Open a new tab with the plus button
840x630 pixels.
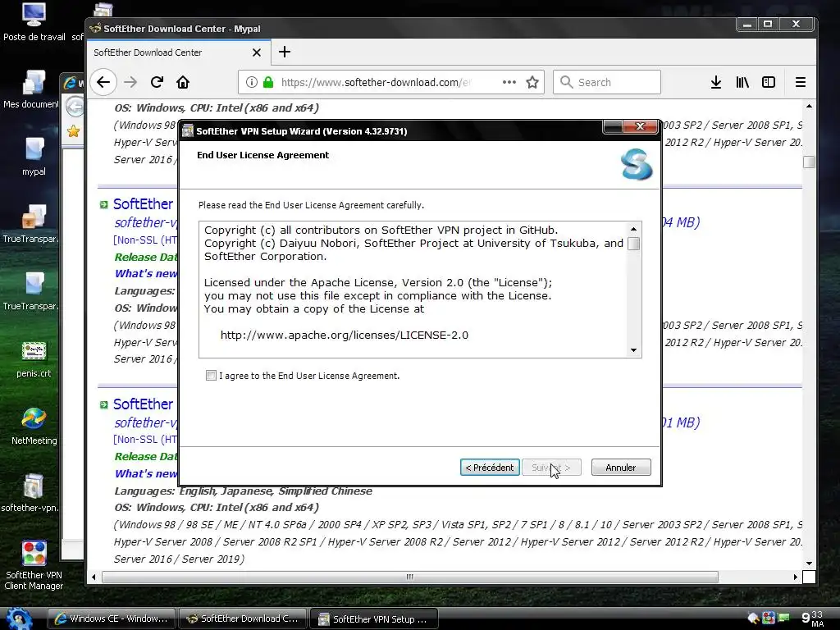[285, 52]
